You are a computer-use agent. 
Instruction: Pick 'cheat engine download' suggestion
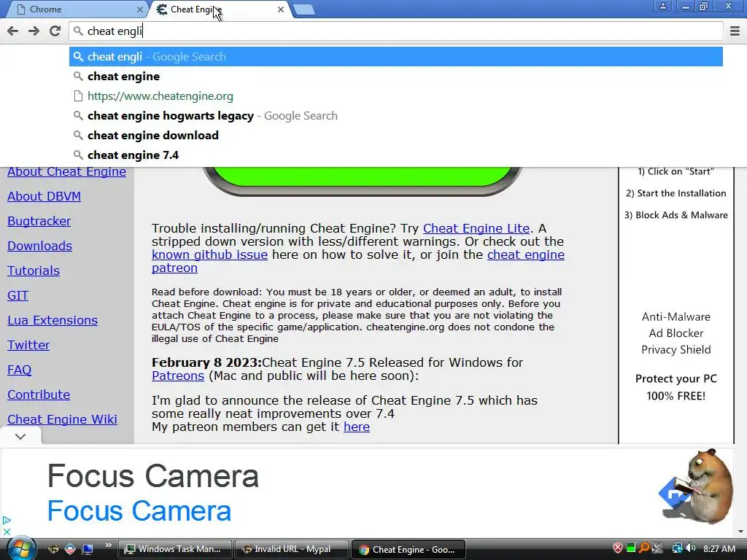click(396, 135)
